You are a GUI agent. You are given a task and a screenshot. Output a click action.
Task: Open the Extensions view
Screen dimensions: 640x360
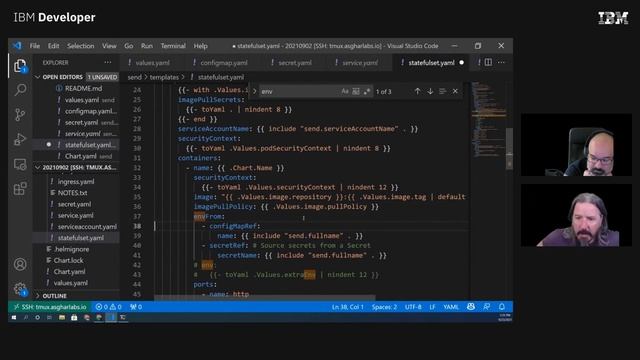(20, 189)
